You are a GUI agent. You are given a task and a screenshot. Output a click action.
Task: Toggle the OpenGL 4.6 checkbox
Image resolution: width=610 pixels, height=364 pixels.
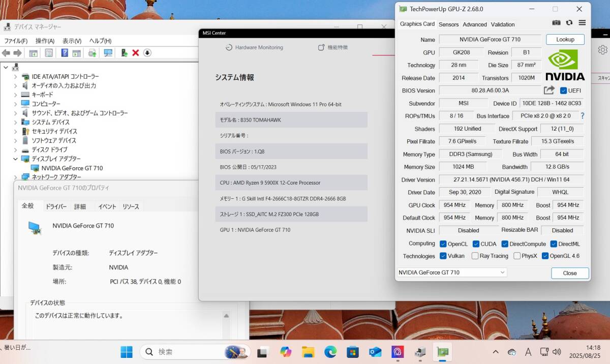click(545, 256)
